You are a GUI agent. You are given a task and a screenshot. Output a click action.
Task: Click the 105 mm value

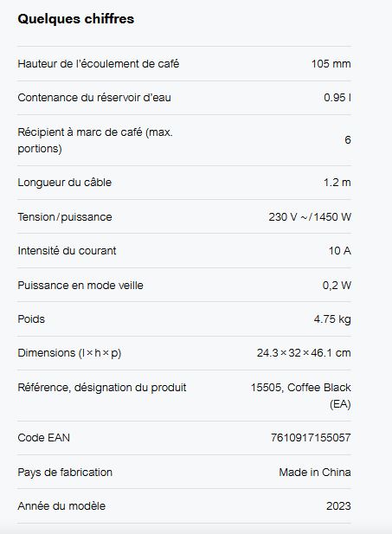[331, 64]
